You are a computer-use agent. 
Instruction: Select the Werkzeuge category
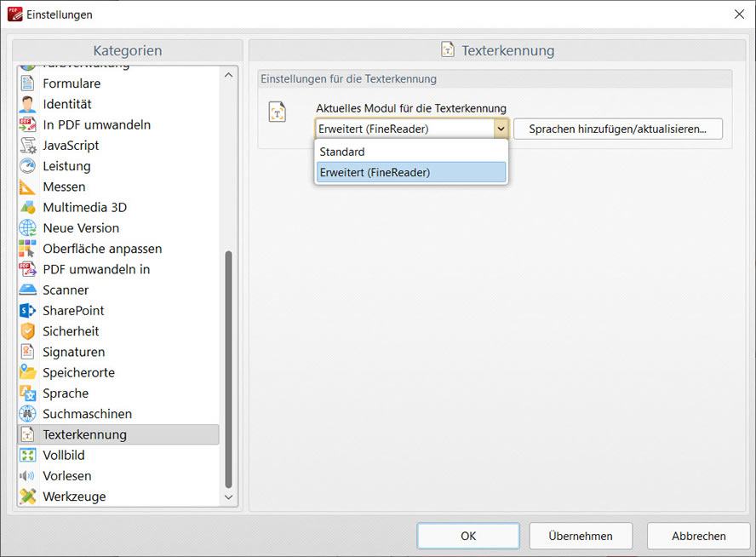(118, 497)
